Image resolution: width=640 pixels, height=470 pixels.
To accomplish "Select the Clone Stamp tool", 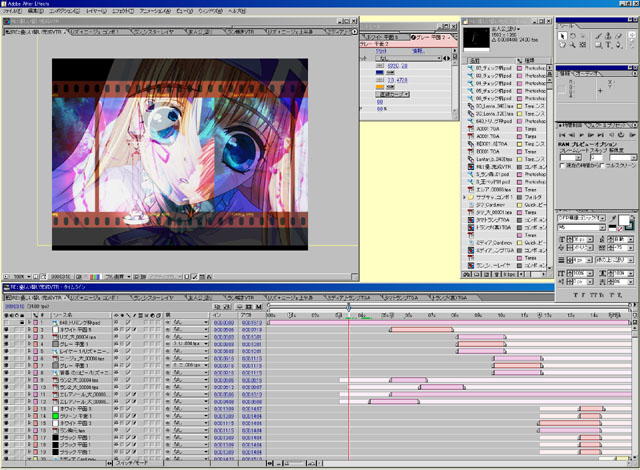I will [608, 36].
